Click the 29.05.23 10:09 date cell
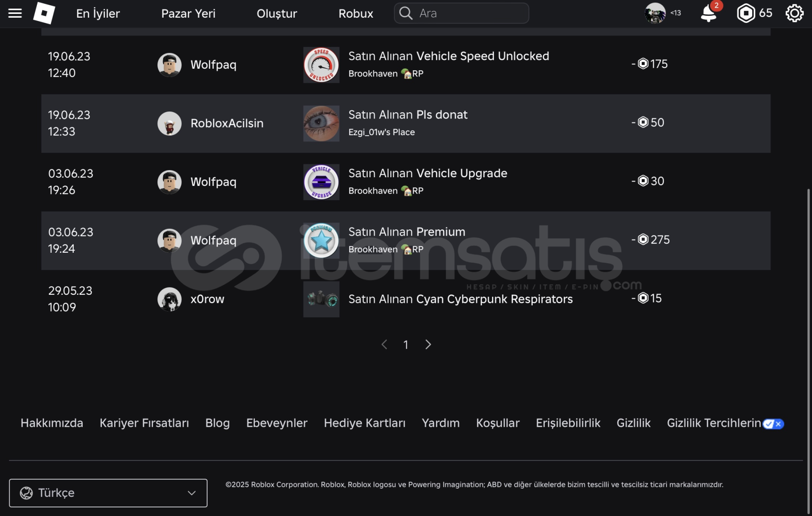The height and width of the screenshot is (516, 812). point(70,299)
